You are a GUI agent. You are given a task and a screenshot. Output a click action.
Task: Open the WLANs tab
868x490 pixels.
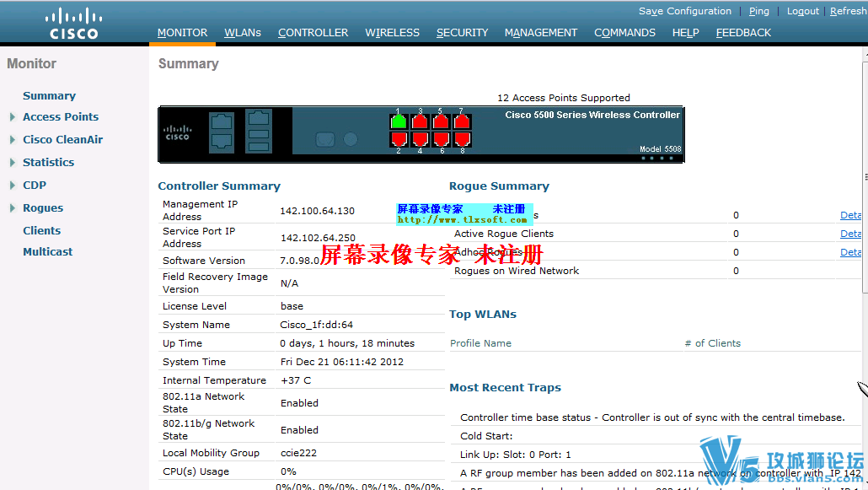243,33
